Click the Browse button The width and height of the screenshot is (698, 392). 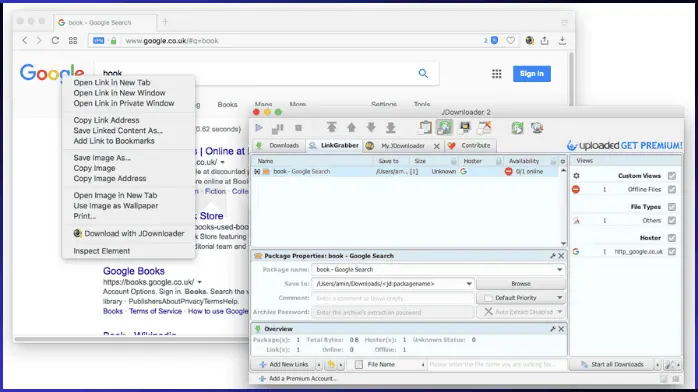[521, 283]
